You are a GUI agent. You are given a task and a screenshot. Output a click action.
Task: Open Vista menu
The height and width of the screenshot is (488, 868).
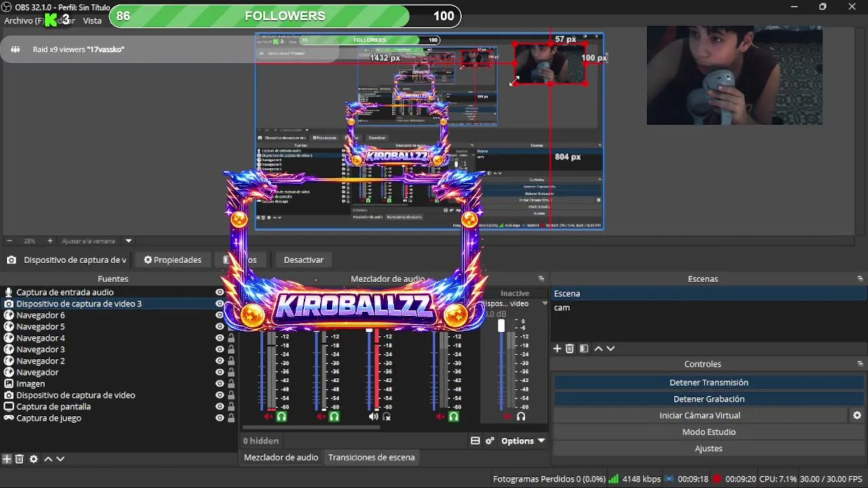92,20
